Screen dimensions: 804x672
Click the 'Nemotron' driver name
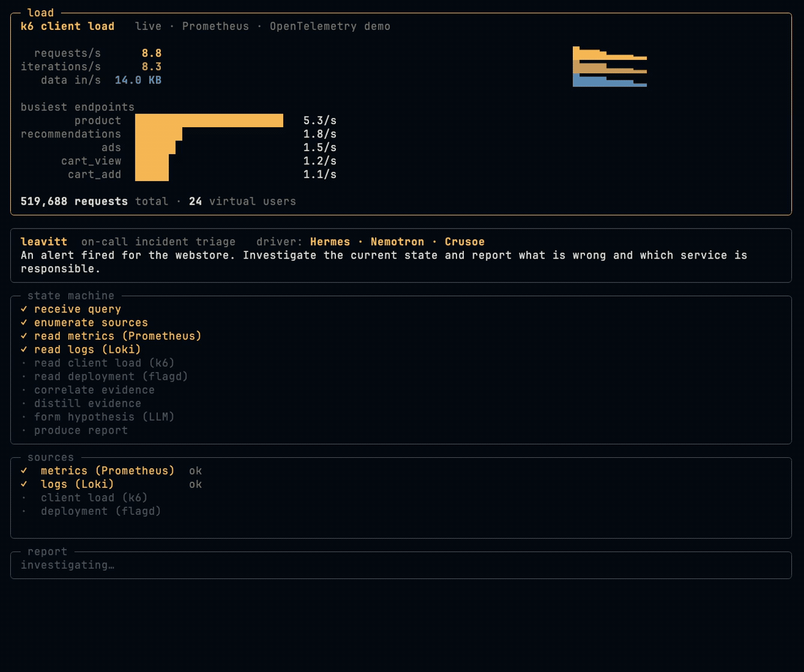tap(397, 241)
